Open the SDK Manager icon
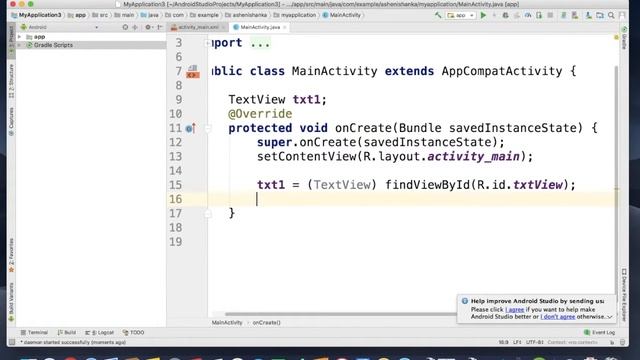This screenshot has width=640, height=360. coord(588,15)
